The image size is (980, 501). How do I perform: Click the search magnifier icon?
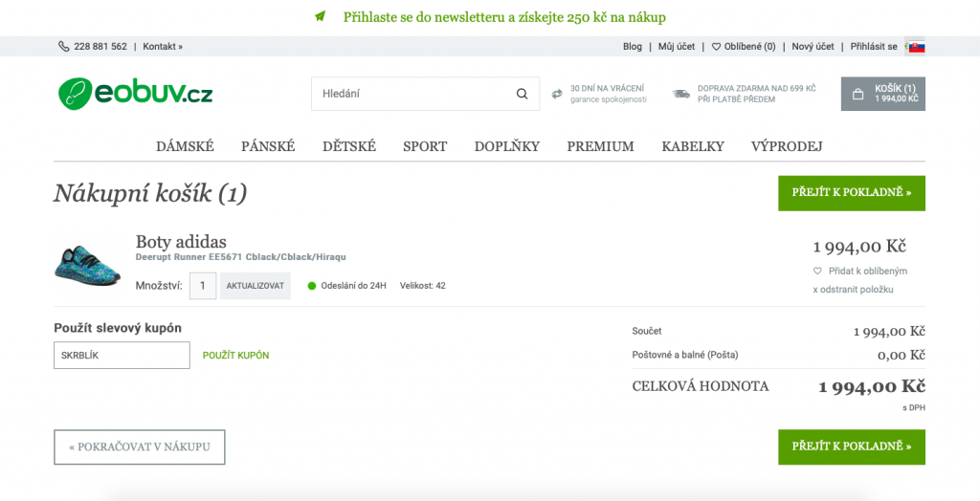[x=522, y=95]
